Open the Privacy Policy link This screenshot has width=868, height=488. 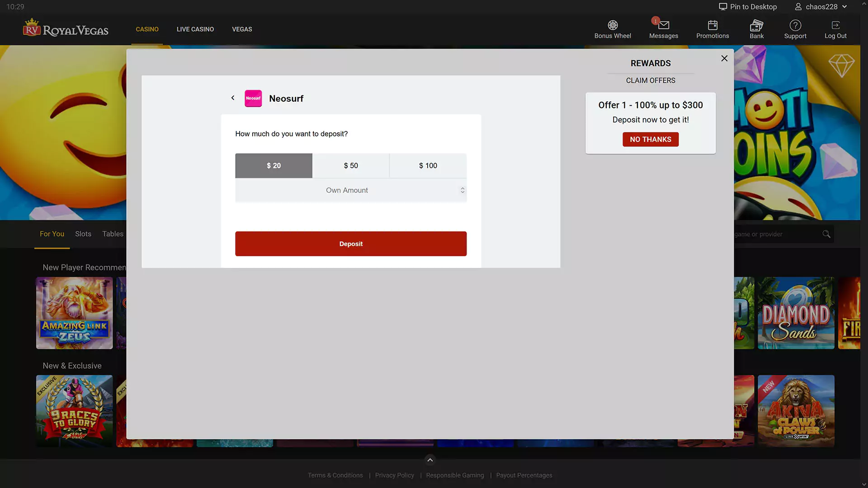[x=395, y=475]
